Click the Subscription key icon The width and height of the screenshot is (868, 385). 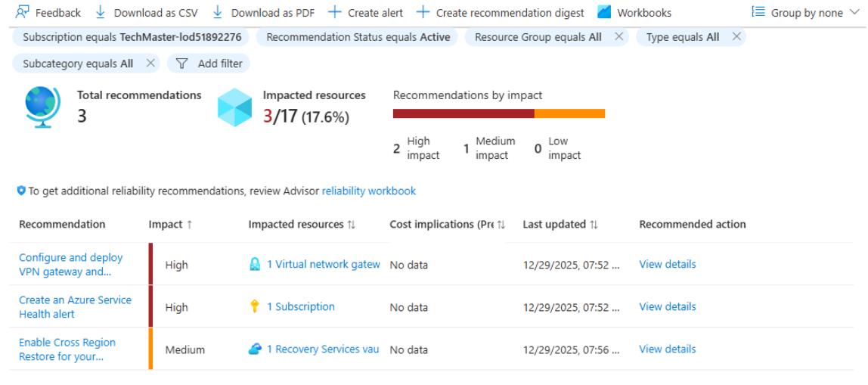(x=255, y=307)
